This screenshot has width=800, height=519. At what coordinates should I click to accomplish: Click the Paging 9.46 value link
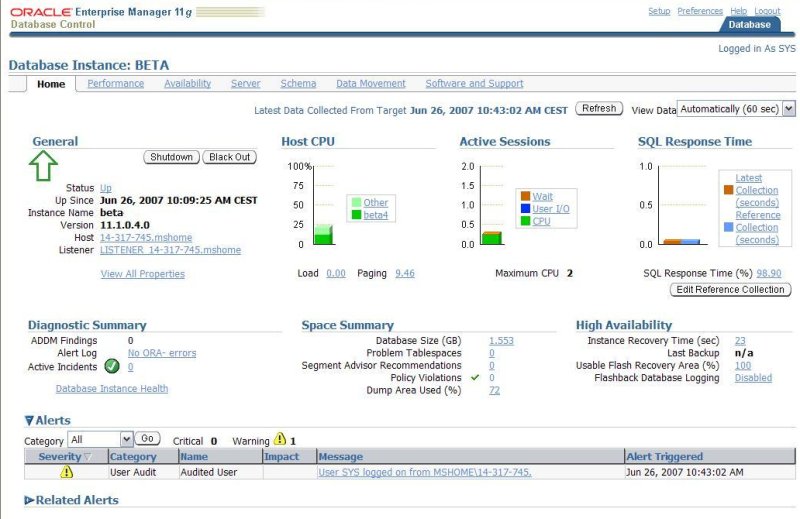click(405, 273)
